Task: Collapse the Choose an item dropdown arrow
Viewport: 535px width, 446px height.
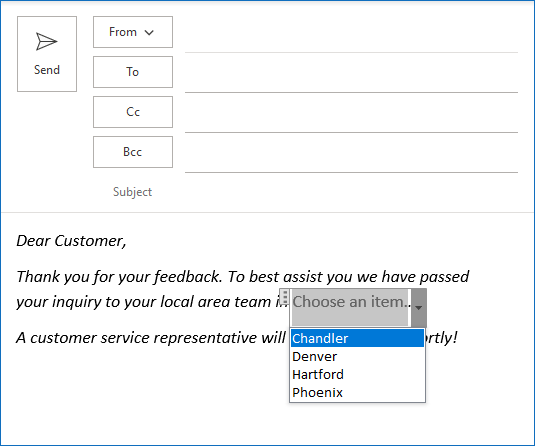Action: (x=419, y=307)
